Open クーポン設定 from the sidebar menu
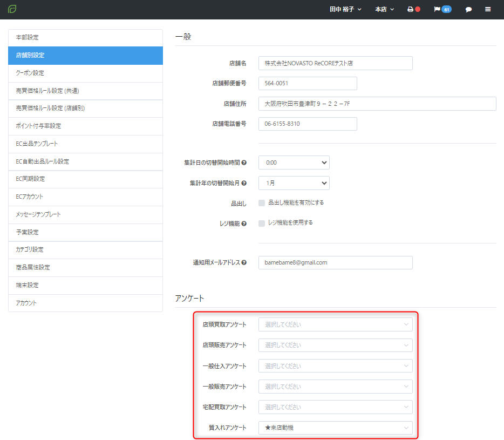 [x=85, y=73]
